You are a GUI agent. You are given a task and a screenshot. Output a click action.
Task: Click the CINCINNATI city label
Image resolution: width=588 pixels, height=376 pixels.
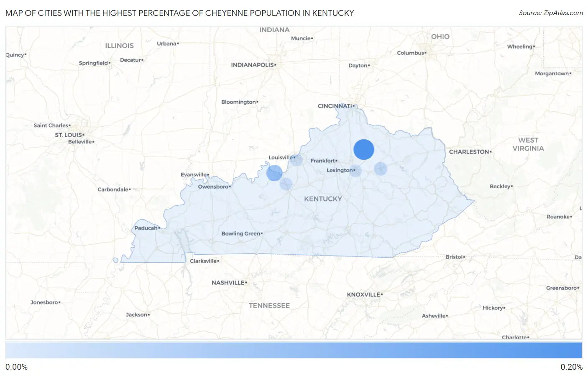335,106
